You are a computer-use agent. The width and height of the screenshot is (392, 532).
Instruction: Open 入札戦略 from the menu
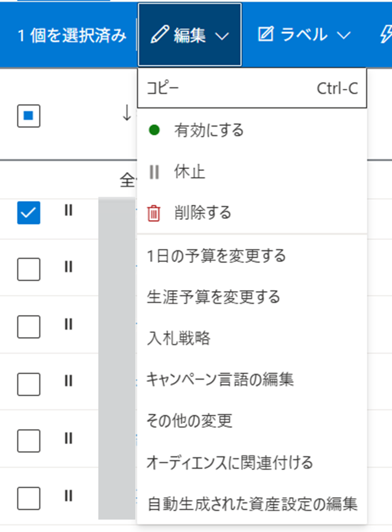point(178,338)
